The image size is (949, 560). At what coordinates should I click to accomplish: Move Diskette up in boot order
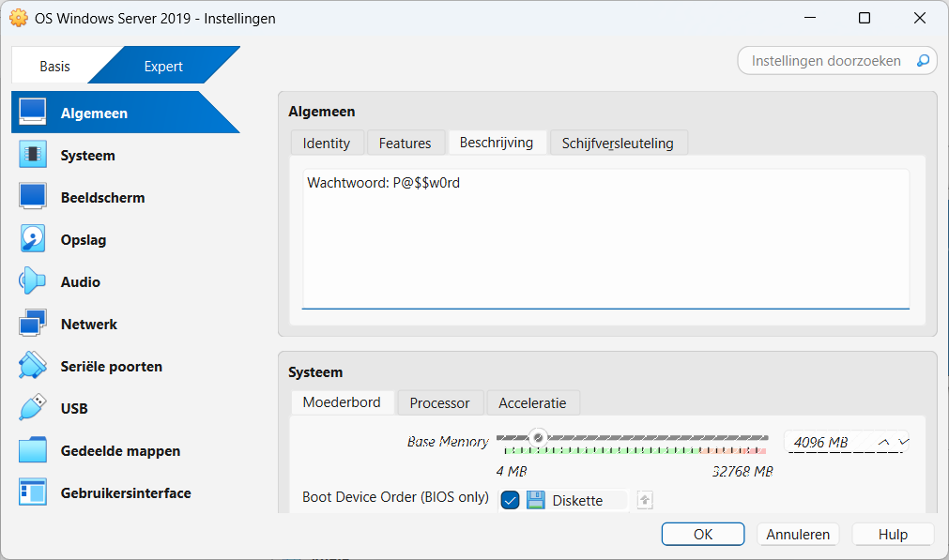(644, 500)
